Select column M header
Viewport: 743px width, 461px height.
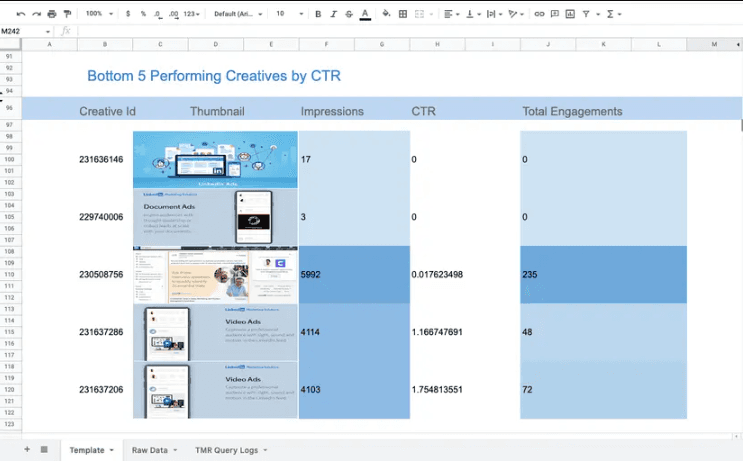[714, 44]
